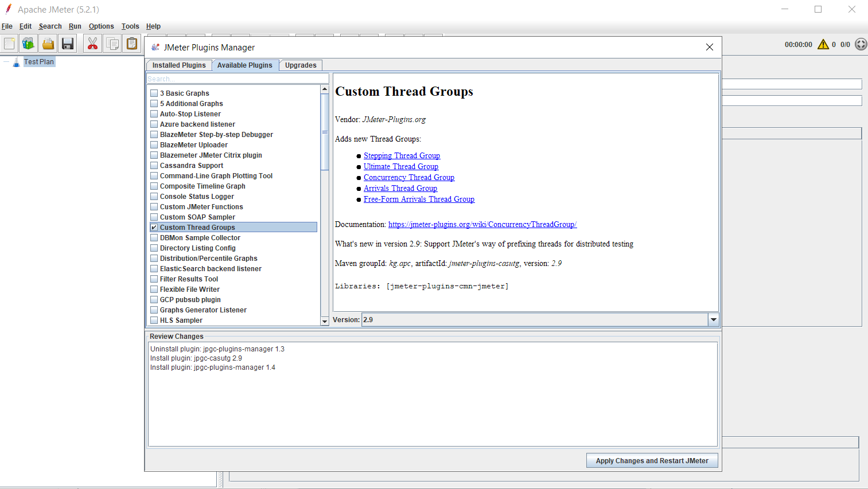The height and width of the screenshot is (489, 868).
Task: Click the Review Changes text area
Action: point(433,394)
